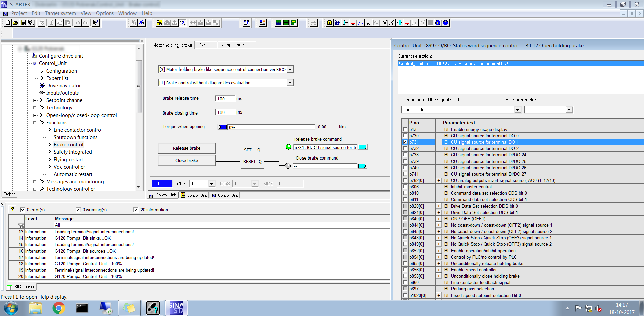This screenshot has height=316, width=644.
Task: Open the brake control diagnostics evaluation dropdown
Action: [x=290, y=83]
